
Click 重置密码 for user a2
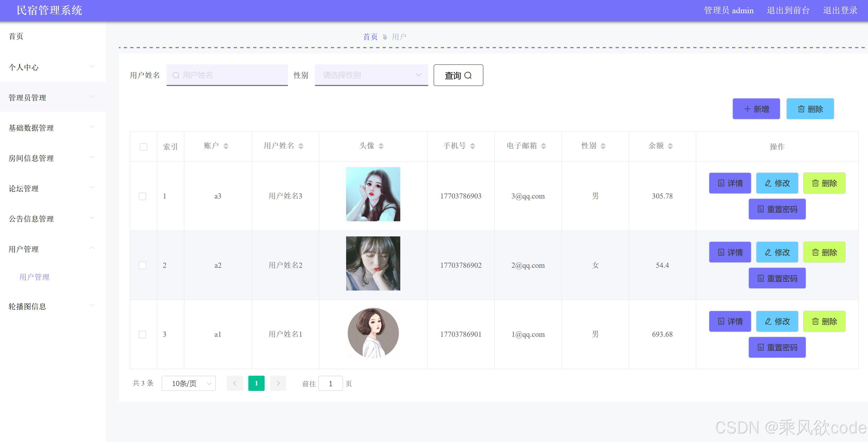[x=777, y=278]
